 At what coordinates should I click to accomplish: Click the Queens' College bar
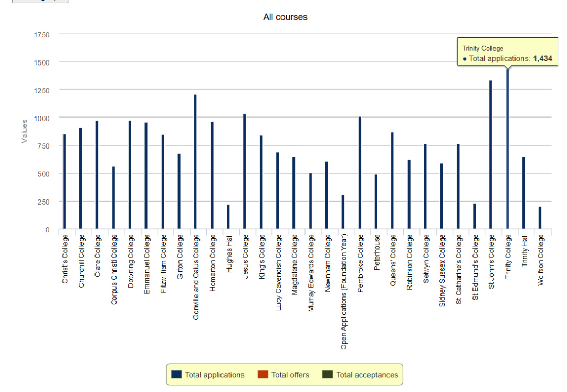click(392, 181)
